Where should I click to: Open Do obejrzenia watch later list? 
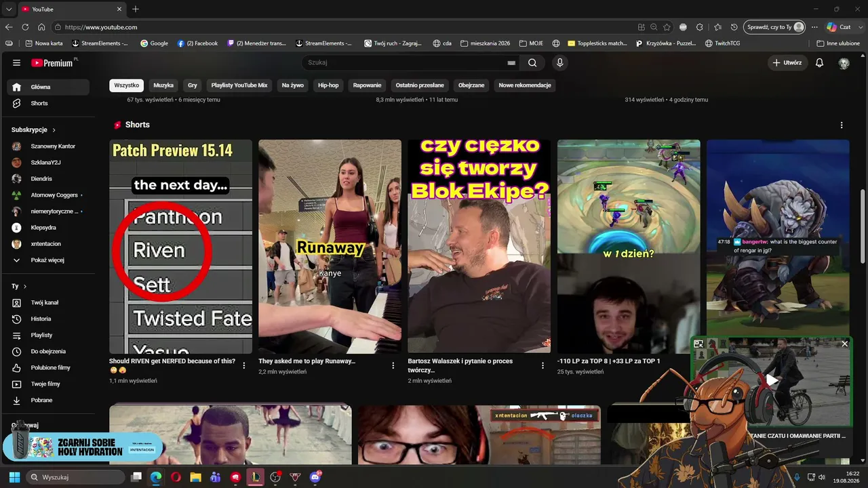48,351
